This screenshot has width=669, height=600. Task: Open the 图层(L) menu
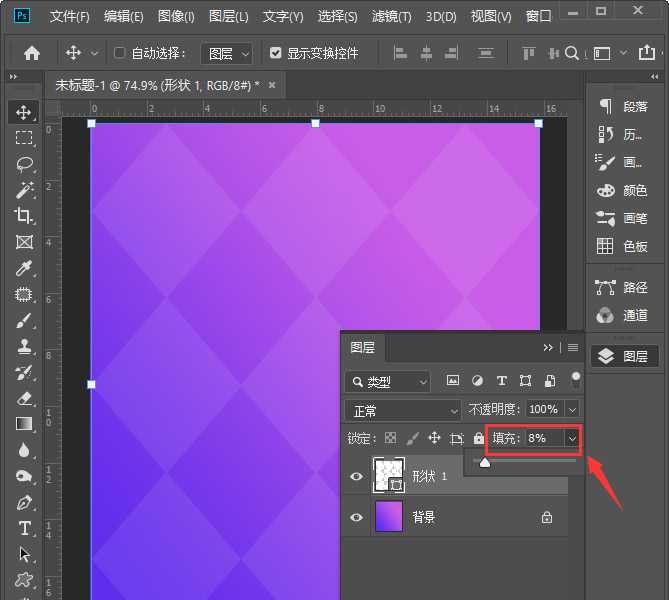click(229, 17)
